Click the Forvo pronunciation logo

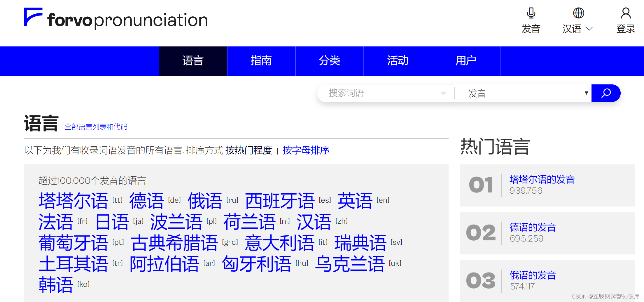116,18
